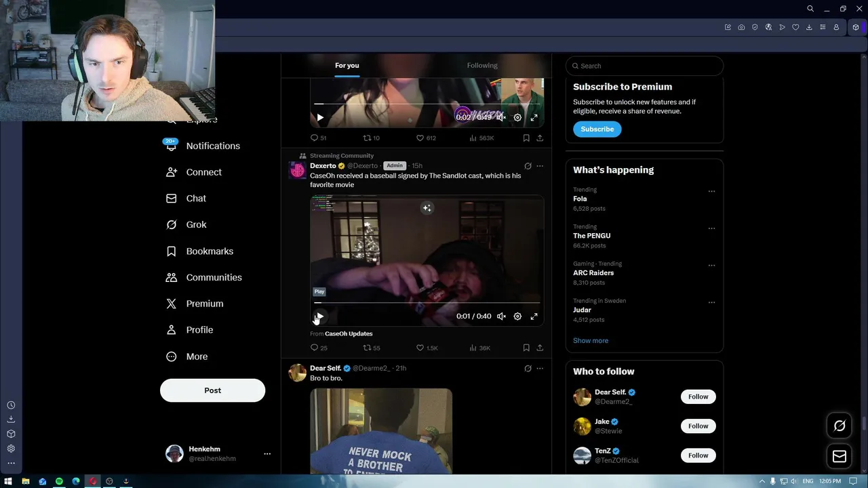The image size is (868, 488).
Task: Open Chat in the sidebar
Action: tap(186, 199)
